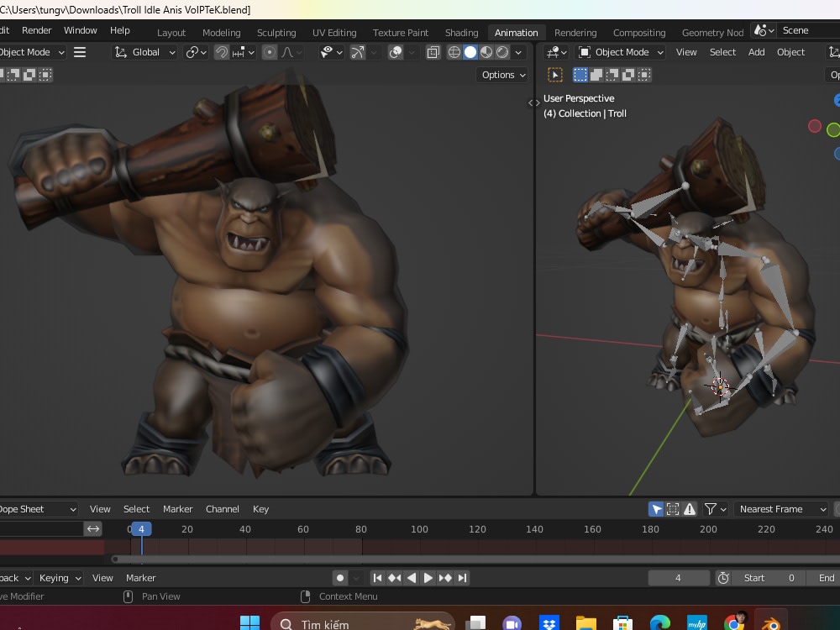Open the Help menu
Viewport: 840px width, 630px height.
pos(120,30)
